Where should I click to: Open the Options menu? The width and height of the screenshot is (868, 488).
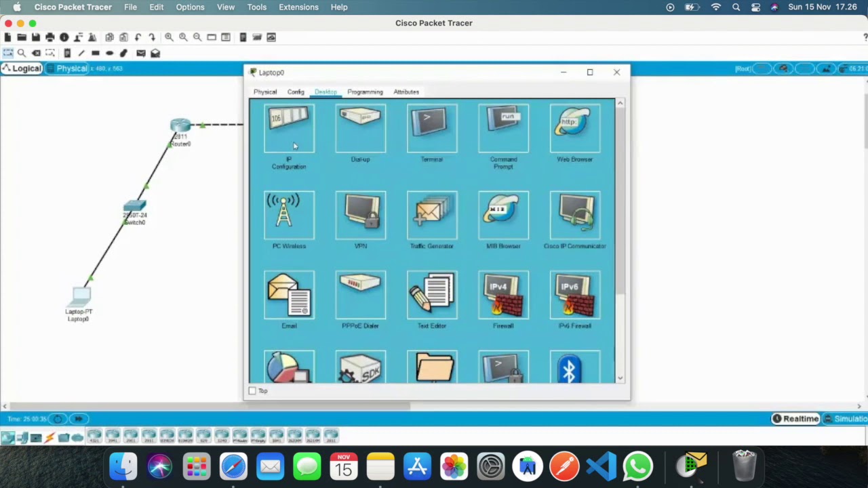tap(190, 7)
